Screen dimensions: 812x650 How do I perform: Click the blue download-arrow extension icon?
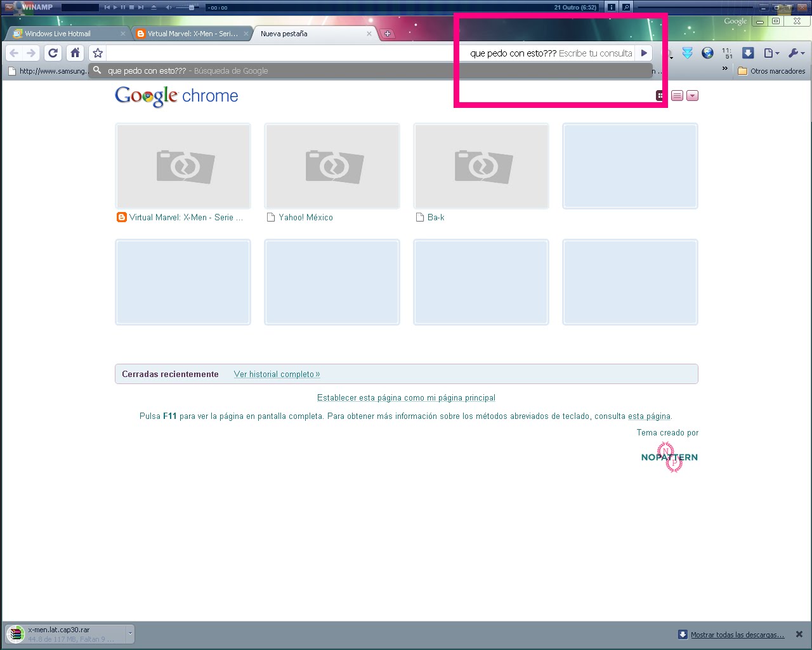748,53
